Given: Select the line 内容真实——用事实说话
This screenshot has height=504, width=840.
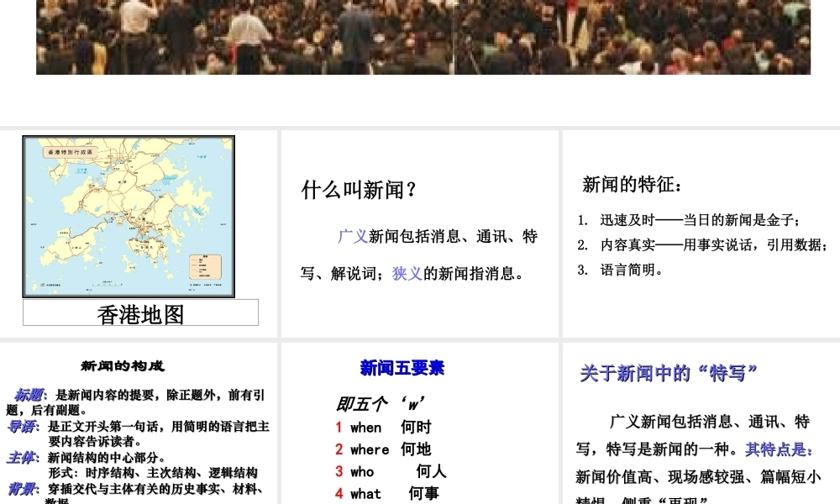Looking at the screenshot, I should point(703,244).
